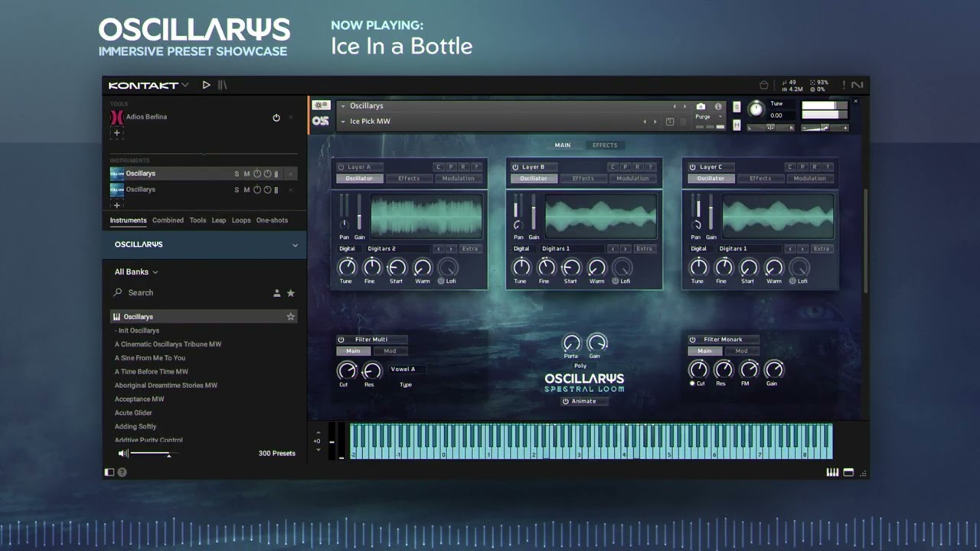This screenshot has height=551, width=980.
Task: Open Layer A Effects tab
Action: (409, 178)
